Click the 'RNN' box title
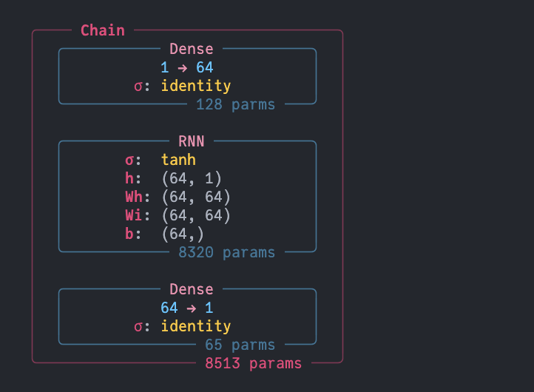This screenshot has height=392, width=534. (192, 141)
